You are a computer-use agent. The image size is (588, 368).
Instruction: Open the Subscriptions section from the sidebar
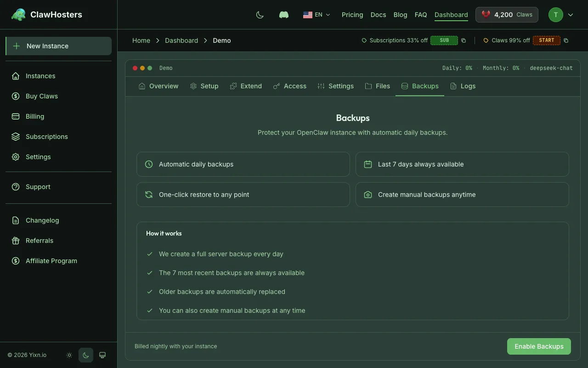46,137
